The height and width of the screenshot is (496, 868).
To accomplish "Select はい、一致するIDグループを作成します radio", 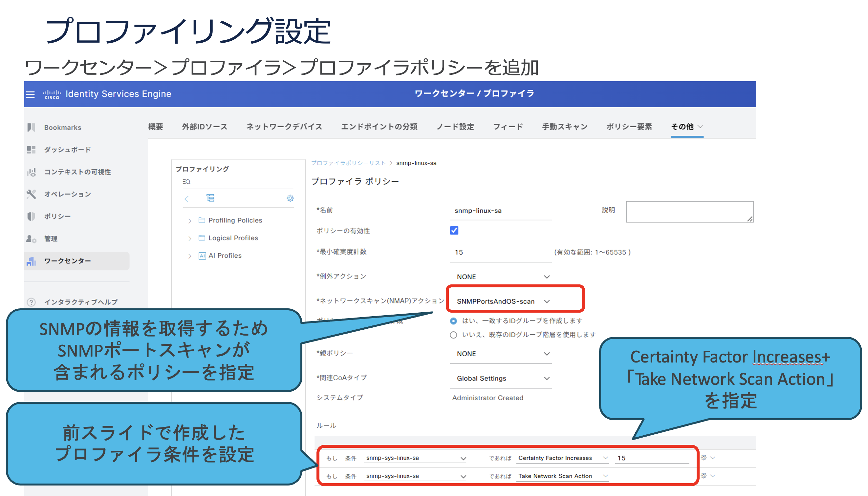I will (x=453, y=321).
